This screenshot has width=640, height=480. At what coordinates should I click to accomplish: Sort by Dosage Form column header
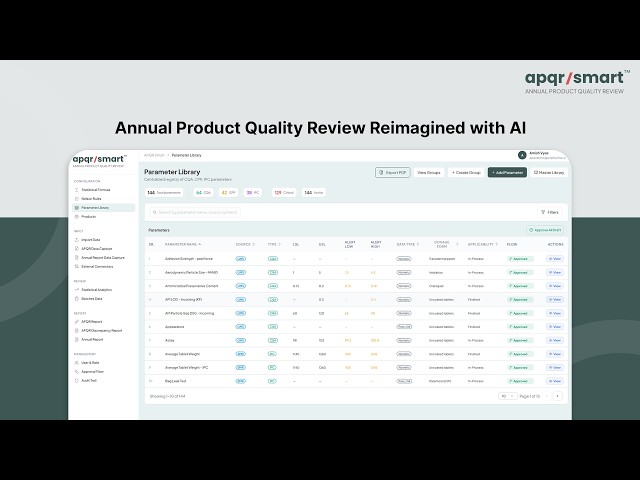click(445, 244)
